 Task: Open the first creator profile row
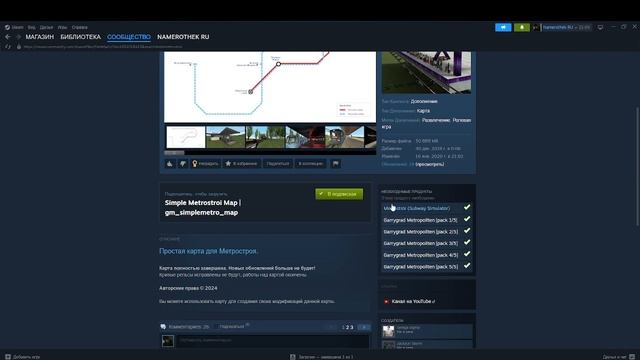427,331
